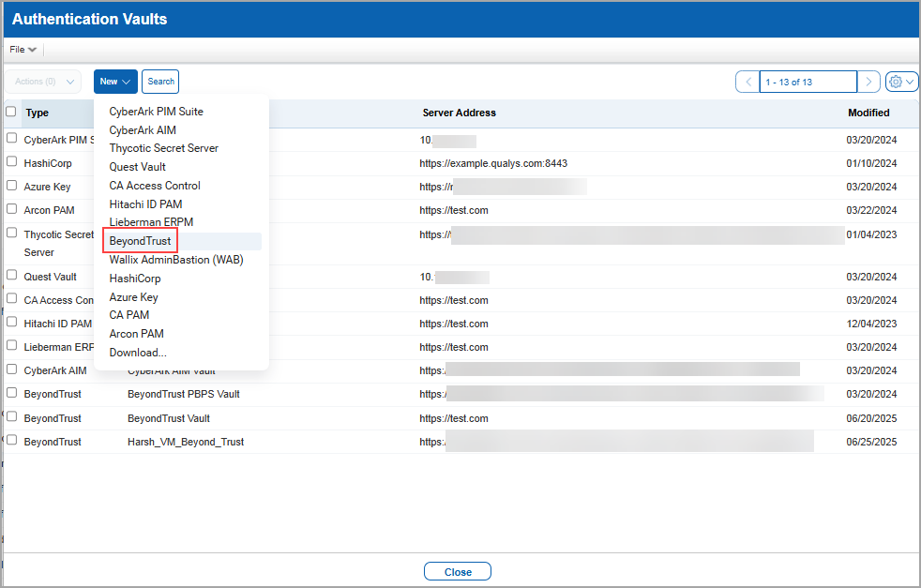
Task: Click the Close button
Action: coord(457,571)
